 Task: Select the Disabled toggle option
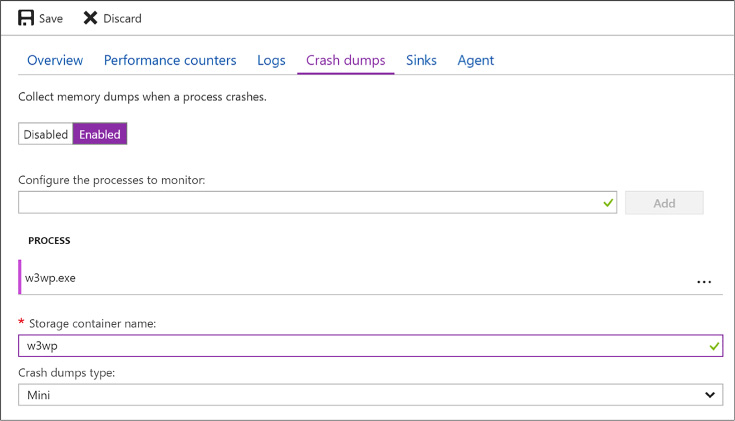tap(45, 134)
